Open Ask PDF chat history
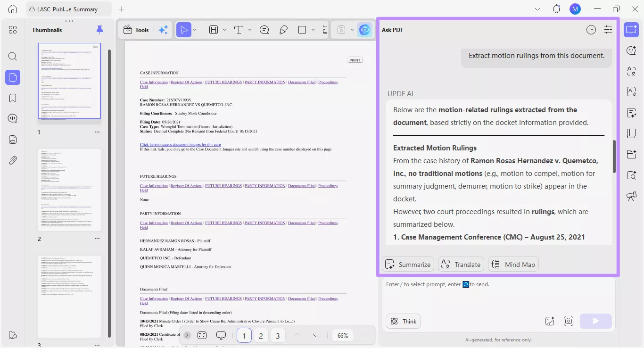Screen dimensions: 644x348 click(591, 30)
